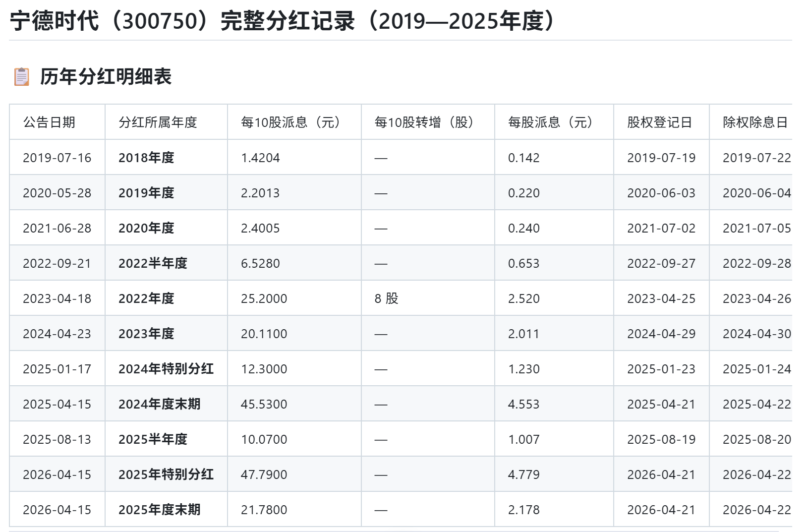Click the 除权除息日 column header
Screen dimensions: 806x532
[x=755, y=122]
